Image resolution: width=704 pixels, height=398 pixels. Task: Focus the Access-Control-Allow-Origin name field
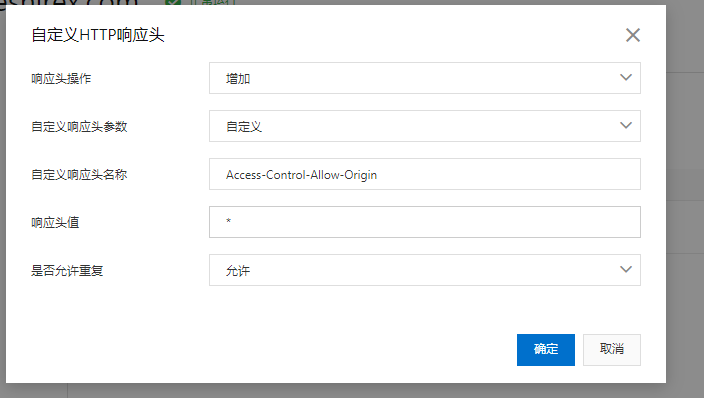425,174
